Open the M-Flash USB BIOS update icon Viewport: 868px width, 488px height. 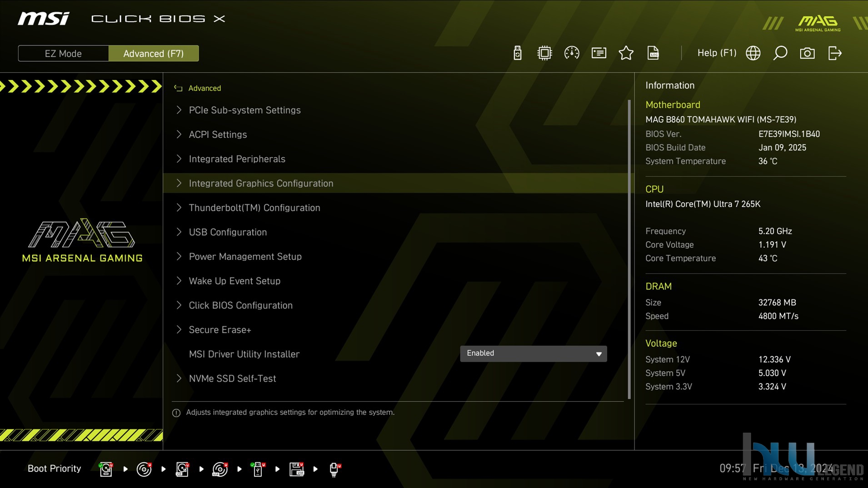517,53
